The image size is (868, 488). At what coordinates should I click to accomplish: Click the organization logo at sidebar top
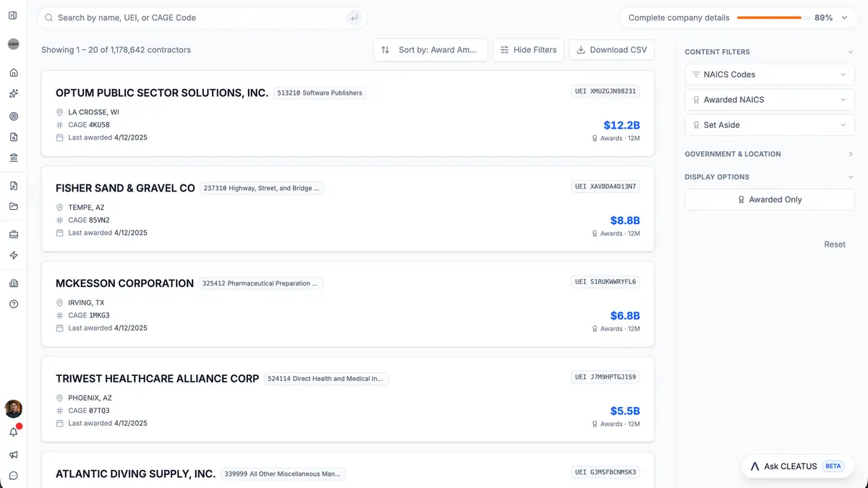coord(13,44)
